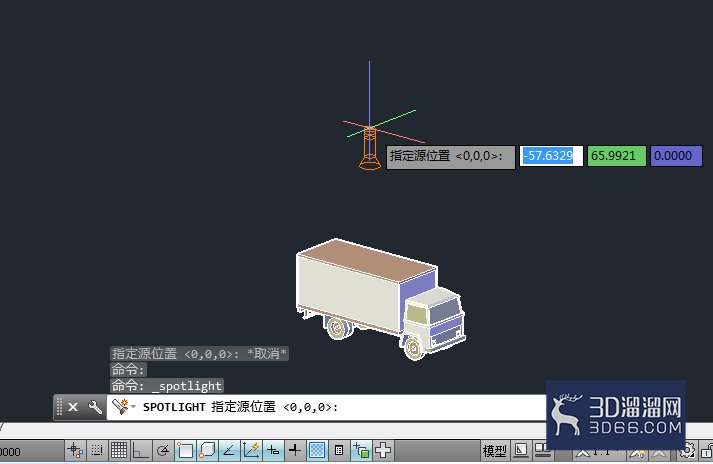Toggle Ortho Mode icon
Image resolution: width=713 pixels, height=464 pixels.
point(140,451)
